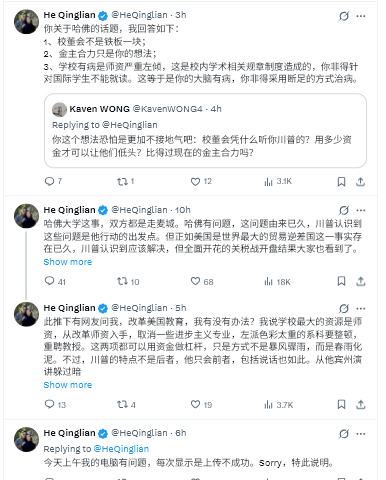
Task: Like the tweet with 12 likes
Action: pos(201,181)
